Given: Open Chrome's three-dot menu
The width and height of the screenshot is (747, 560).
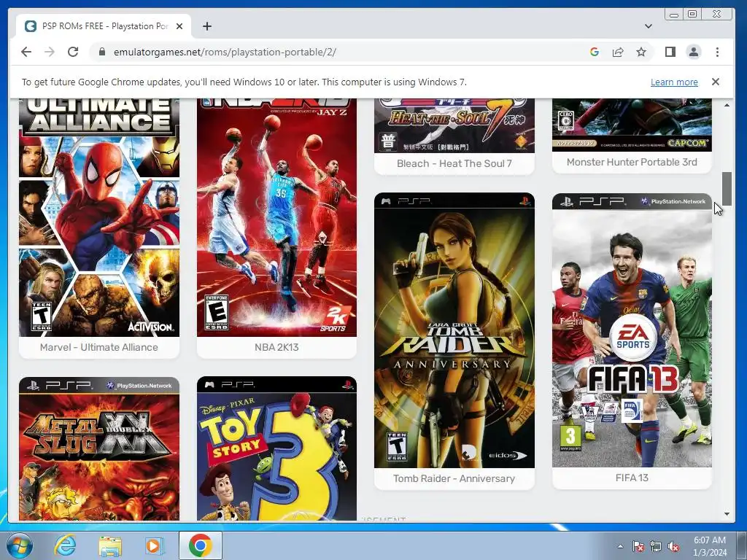Looking at the screenshot, I should click(x=718, y=52).
